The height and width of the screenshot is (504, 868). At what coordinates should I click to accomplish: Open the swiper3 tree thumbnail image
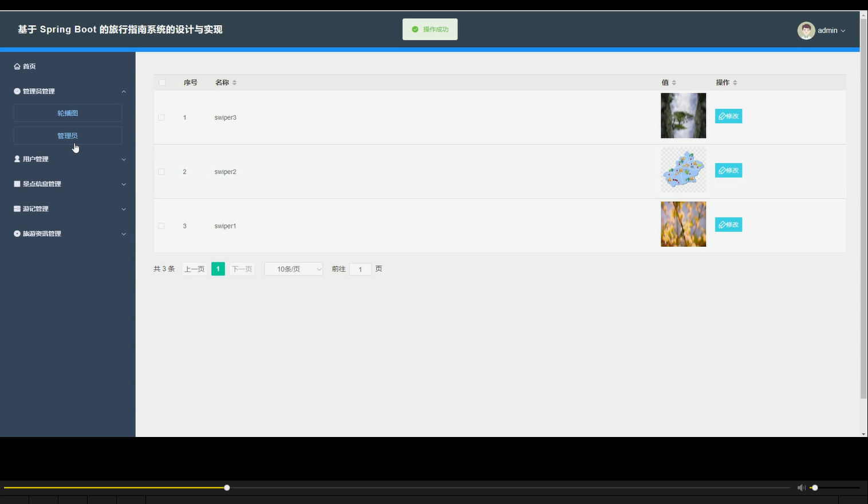(x=683, y=116)
